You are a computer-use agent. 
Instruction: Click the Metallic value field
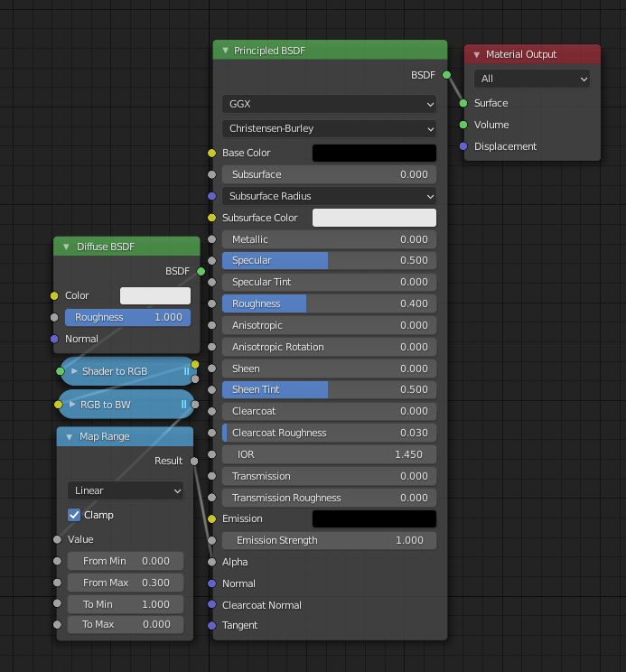coord(329,239)
